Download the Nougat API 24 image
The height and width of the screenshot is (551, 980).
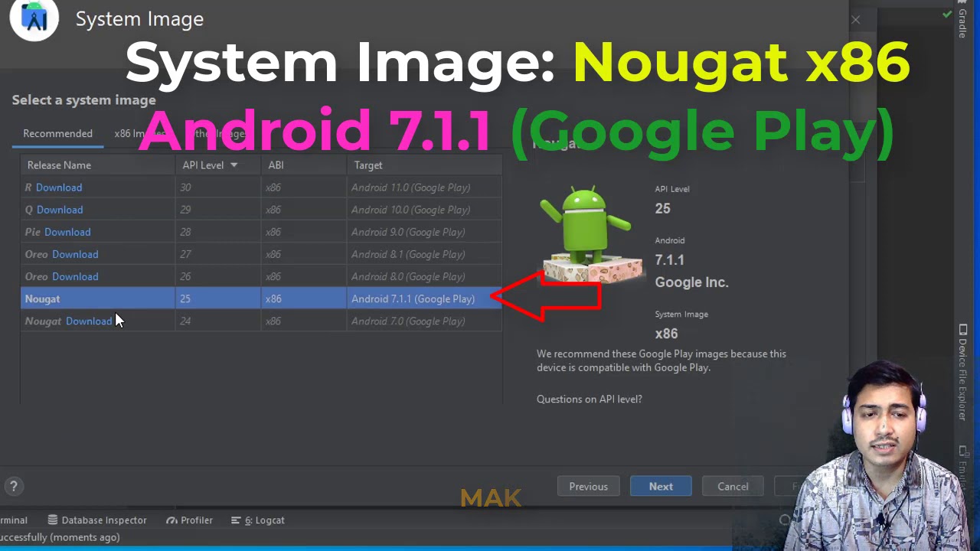click(x=89, y=321)
